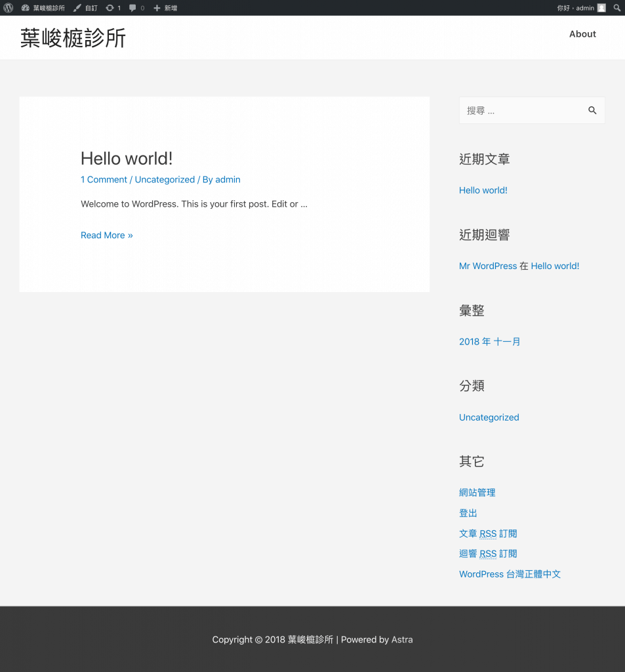Viewport: 625px width, 672px height.
Task: Open the 2018 年 十一月 archive link
Action: 489,342
